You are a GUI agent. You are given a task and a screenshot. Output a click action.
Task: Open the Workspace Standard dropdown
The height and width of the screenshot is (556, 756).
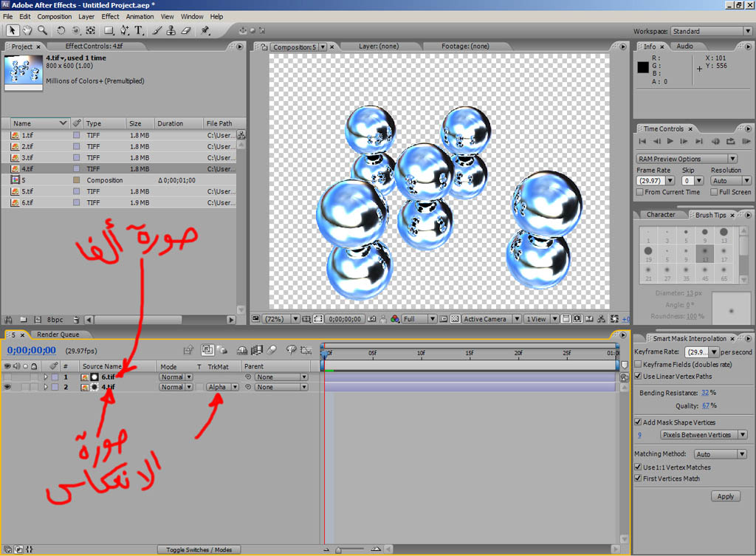click(x=712, y=31)
